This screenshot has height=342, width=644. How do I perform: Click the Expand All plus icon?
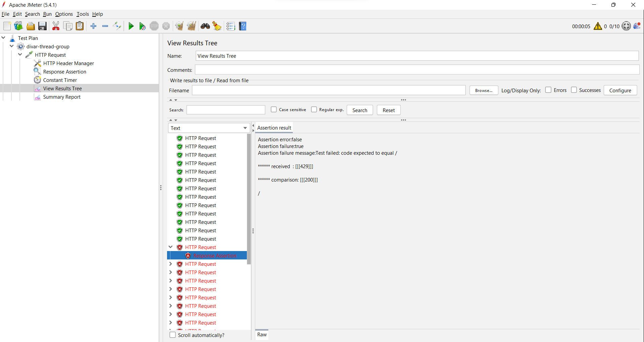[x=94, y=26]
